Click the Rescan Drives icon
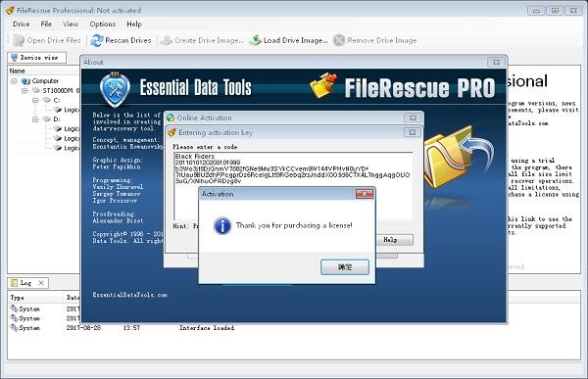 tap(97, 40)
